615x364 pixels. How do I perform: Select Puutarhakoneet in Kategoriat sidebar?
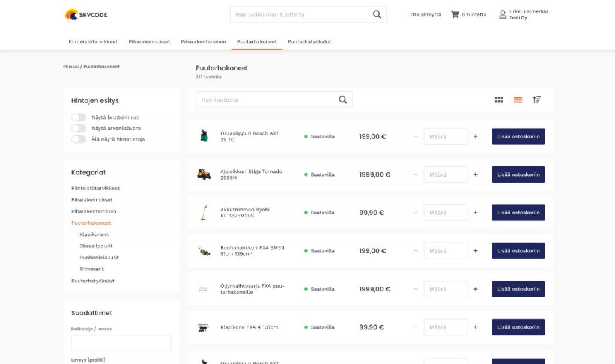tap(91, 223)
